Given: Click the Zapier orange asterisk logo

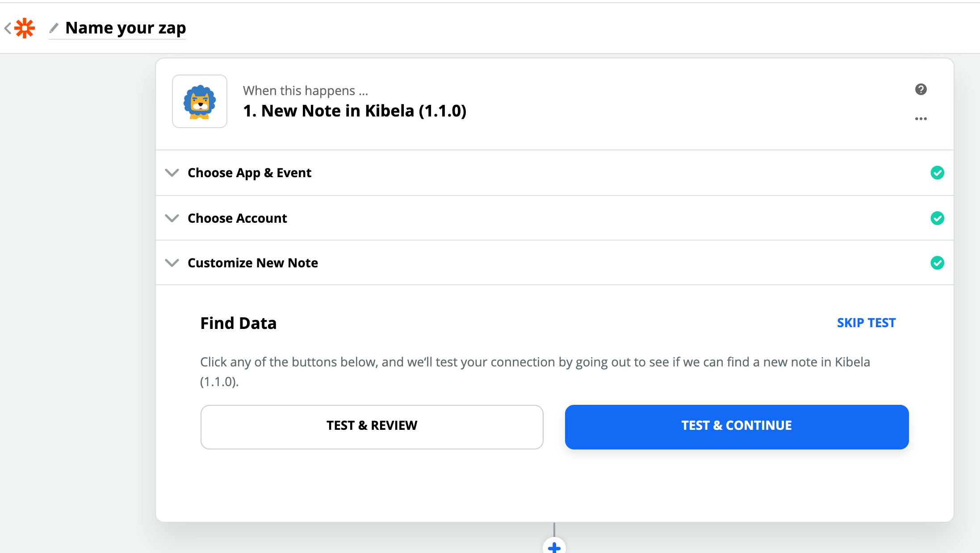Looking at the screenshot, I should coord(25,28).
